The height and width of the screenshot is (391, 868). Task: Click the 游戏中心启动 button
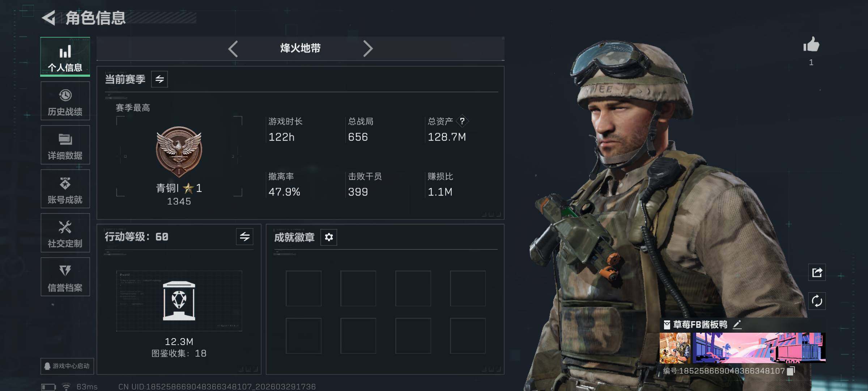coord(67,366)
